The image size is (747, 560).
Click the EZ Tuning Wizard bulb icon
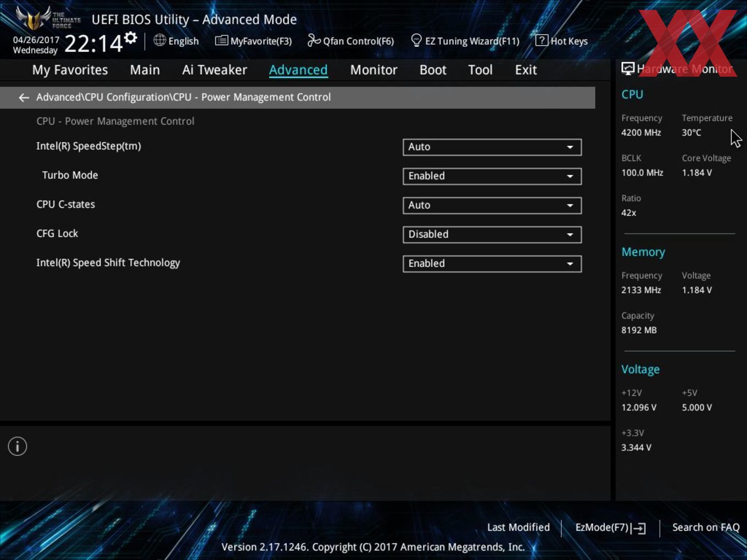tap(416, 40)
